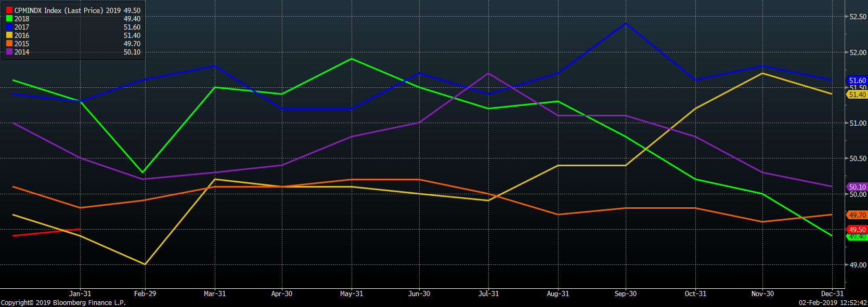Click the Jan-31 date label on x-axis
868x307 pixels.
pyautogui.click(x=80, y=294)
